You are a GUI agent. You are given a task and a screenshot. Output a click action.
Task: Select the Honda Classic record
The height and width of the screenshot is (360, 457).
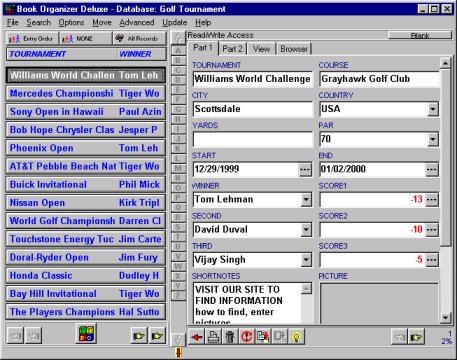click(x=86, y=275)
